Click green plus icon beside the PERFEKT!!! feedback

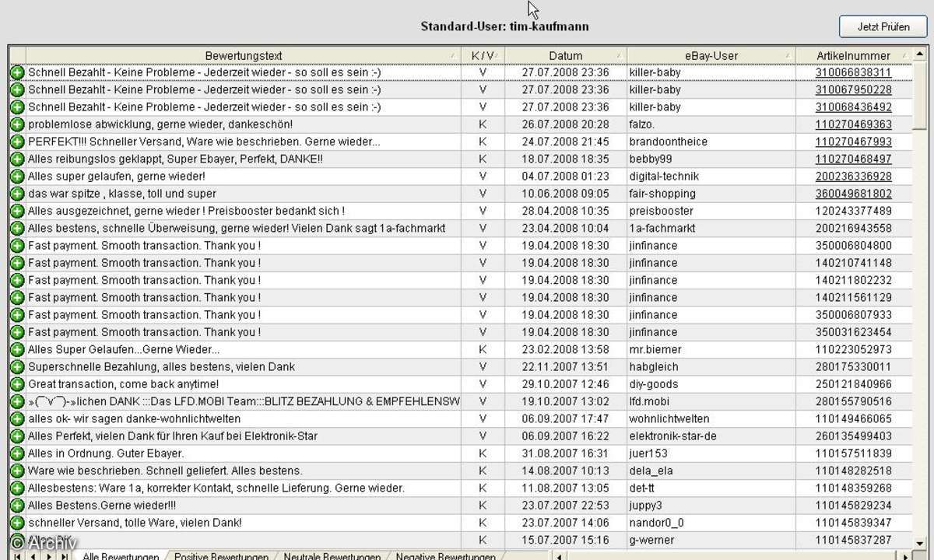coord(17,142)
